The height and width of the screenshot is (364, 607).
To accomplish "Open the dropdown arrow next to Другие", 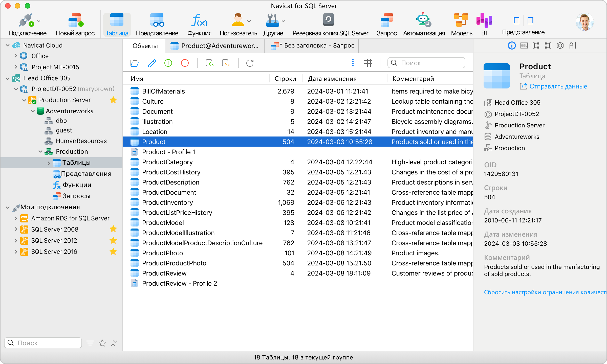I will 284,21.
